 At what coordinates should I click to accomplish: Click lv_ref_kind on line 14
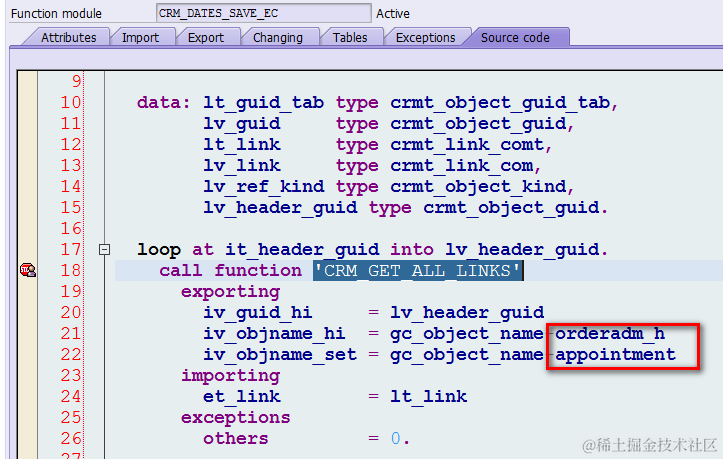(x=263, y=186)
